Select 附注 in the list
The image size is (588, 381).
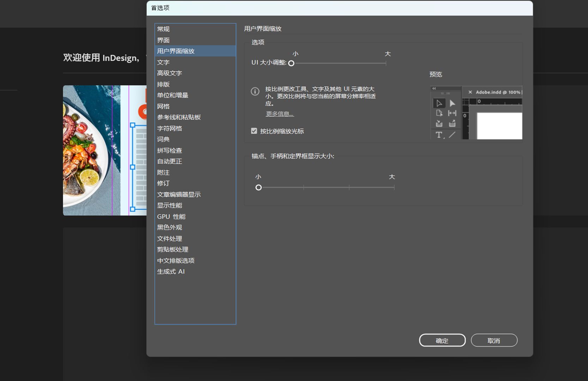195,173
